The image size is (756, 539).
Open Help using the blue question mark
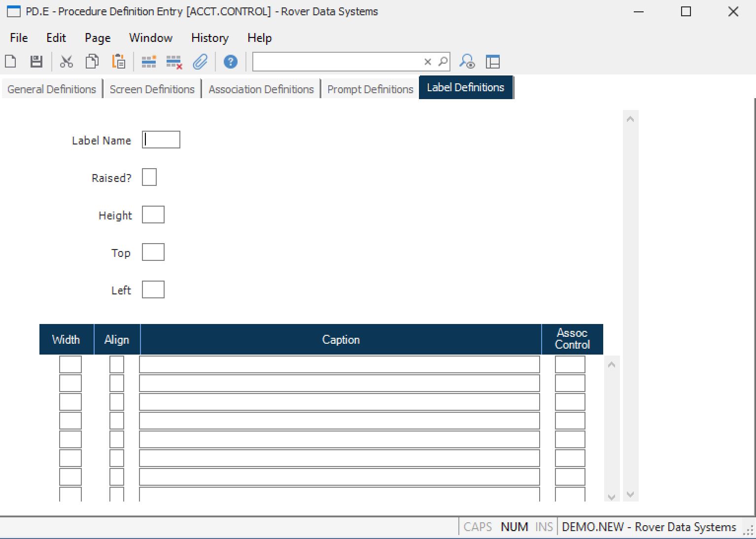230,62
